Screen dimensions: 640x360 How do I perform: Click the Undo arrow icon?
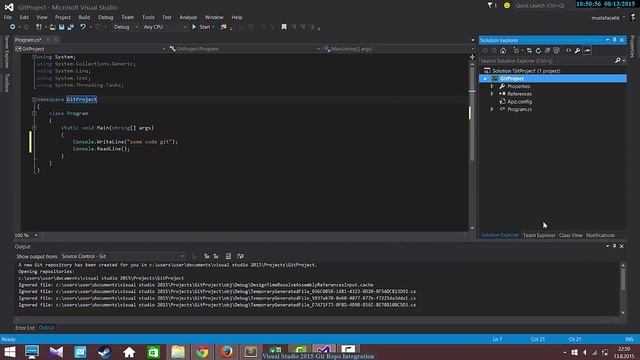[83, 27]
